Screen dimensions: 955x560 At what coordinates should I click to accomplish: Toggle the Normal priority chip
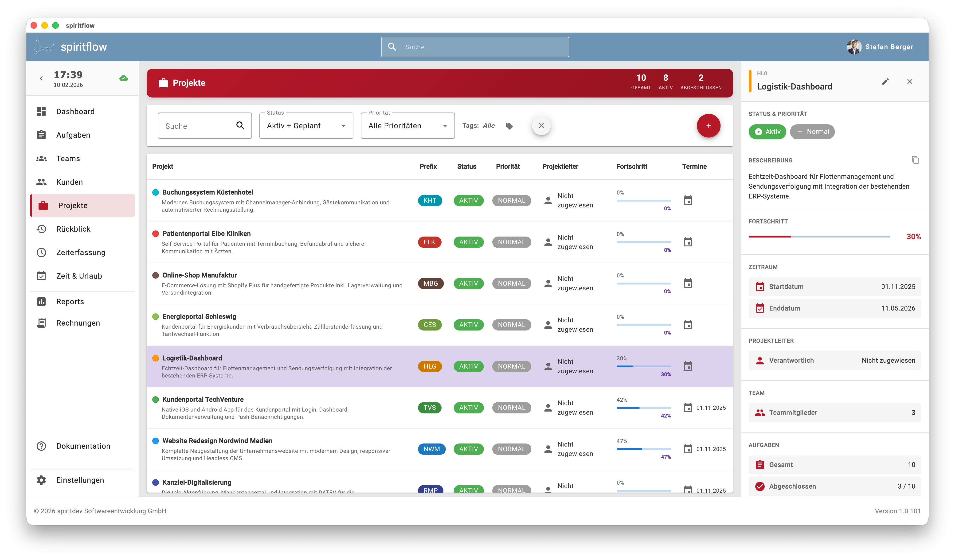tap(812, 132)
